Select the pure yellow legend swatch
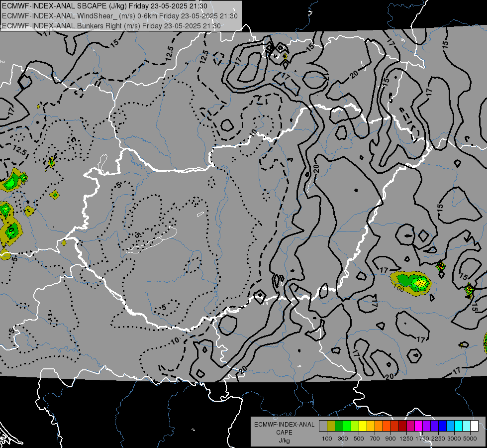This screenshot has width=487, height=448. pos(363,426)
